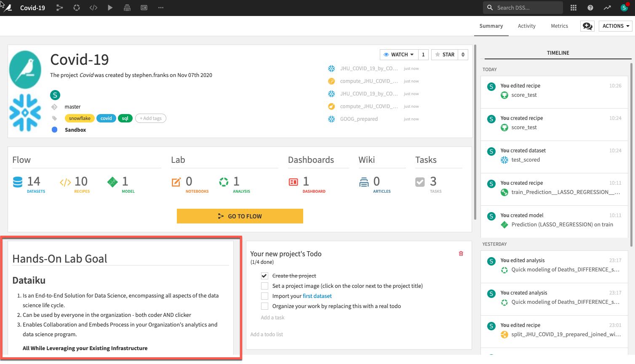635x364 pixels.
Task: Open the WATCH dropdown menu
Action: (x=398, y=55)
